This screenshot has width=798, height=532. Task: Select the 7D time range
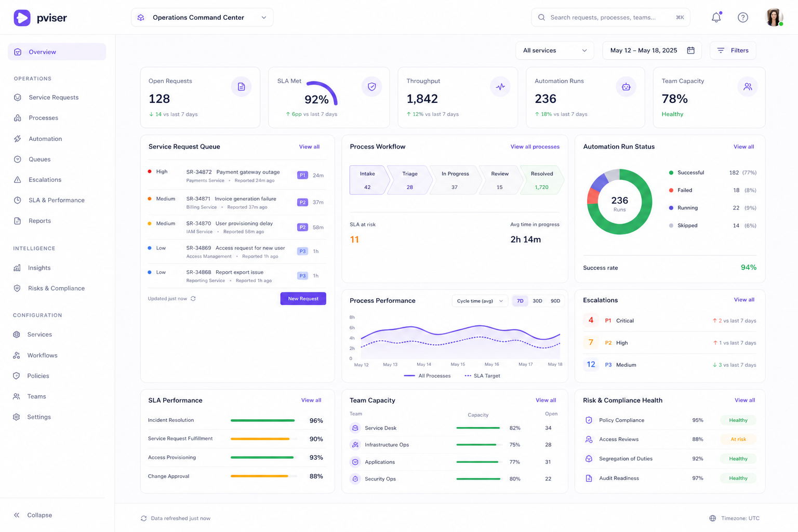coord(520,301)
